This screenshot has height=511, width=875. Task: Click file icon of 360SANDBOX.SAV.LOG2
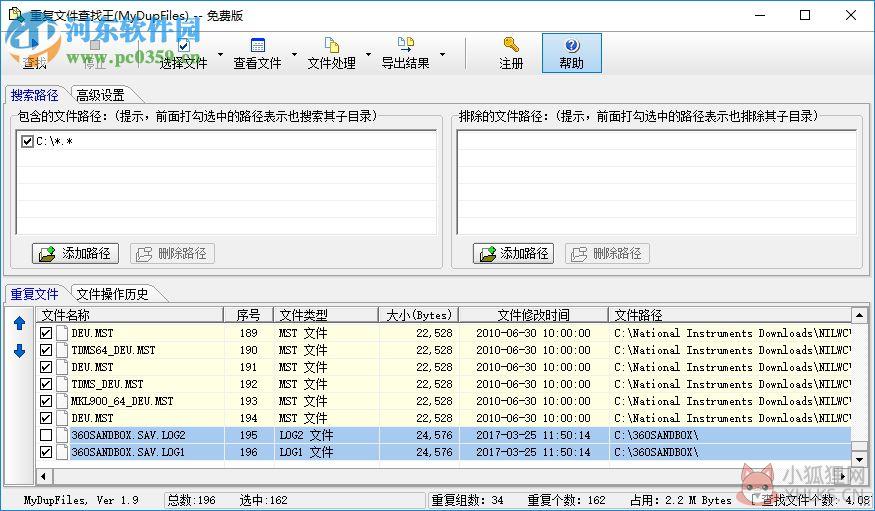[x=62, y=435]
